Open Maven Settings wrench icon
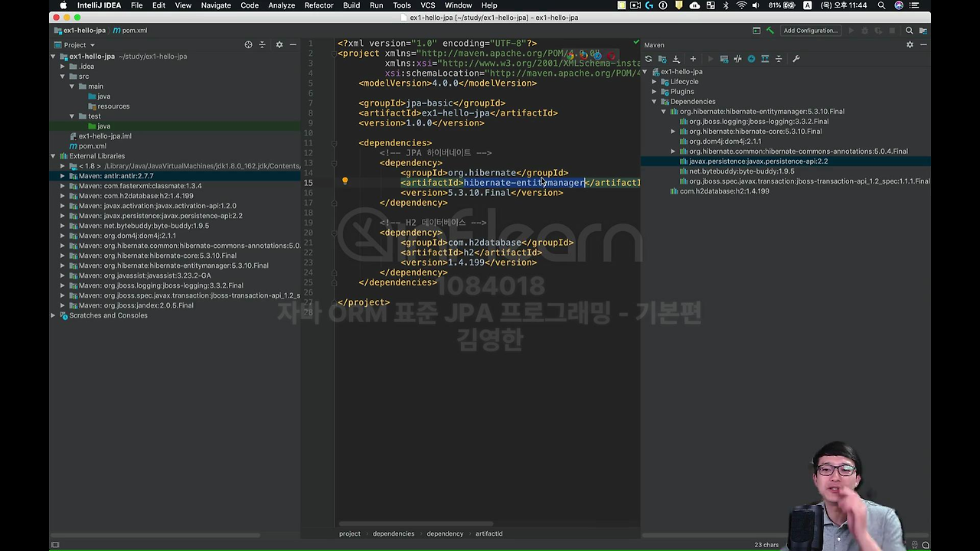The image size is (980, 551). click(x=796, y=59)
